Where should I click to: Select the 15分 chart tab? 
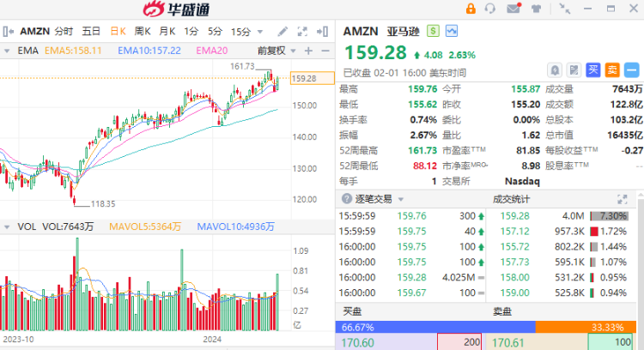[x=240, y=32]
